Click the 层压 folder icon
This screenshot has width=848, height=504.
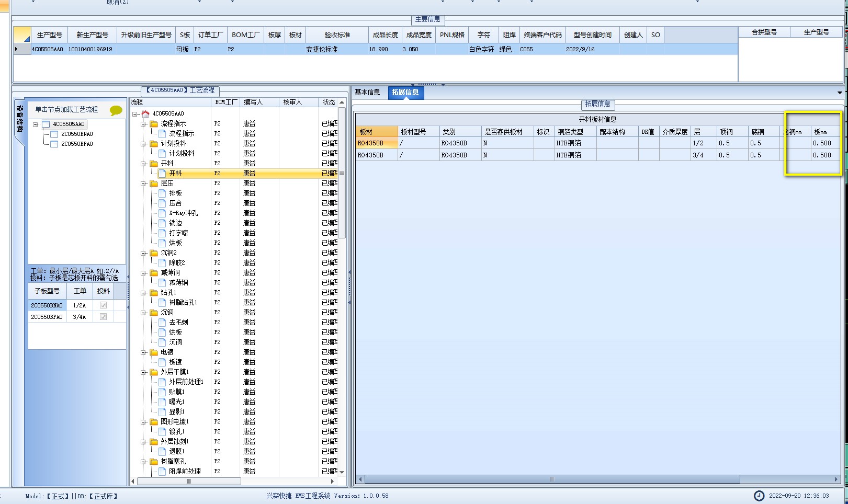click(x=154, y=183)
